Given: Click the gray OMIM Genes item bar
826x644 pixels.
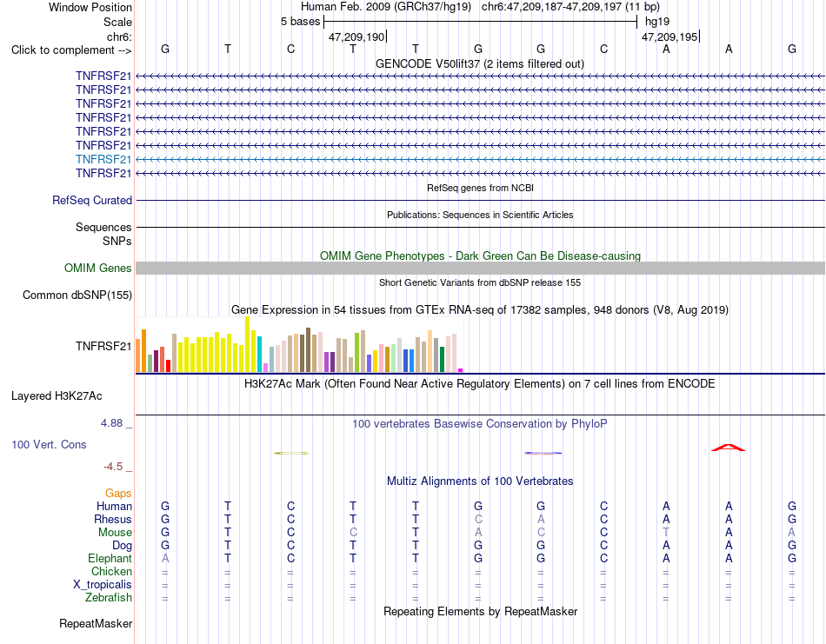Looking at the screenshot, I should pos(480,268).
